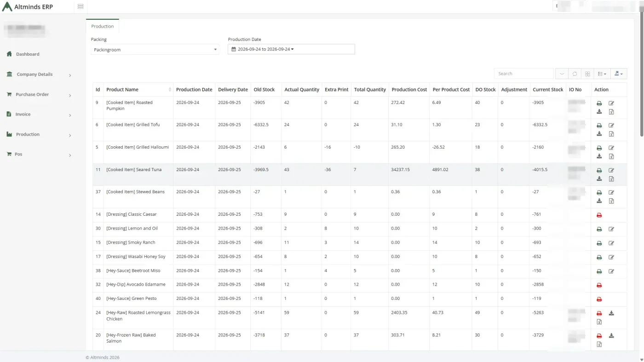Click the red print icon for Classic Caesar

point(599,215)
